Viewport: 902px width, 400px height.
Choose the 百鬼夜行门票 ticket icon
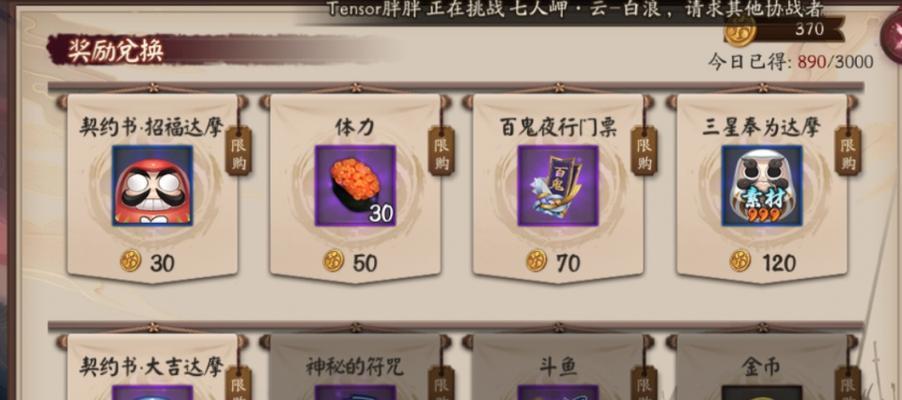[x=558, y=185]
